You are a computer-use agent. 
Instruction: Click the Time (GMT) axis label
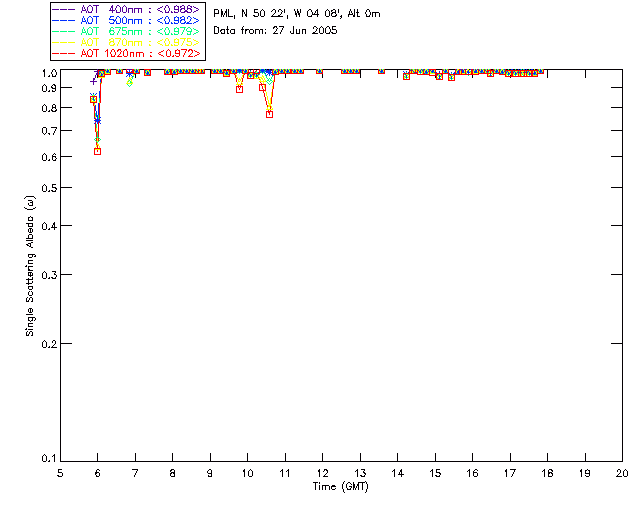[x=340, y=487]
